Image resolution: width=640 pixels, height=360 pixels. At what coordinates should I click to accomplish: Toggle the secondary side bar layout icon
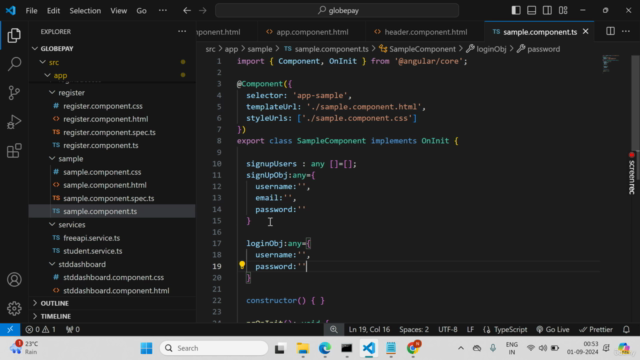(547, 10)
